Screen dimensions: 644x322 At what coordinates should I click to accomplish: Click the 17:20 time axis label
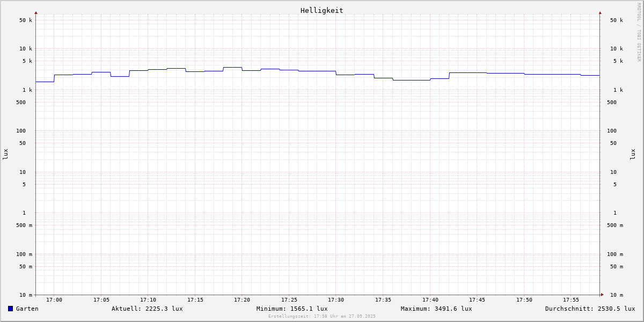[242, 300]
